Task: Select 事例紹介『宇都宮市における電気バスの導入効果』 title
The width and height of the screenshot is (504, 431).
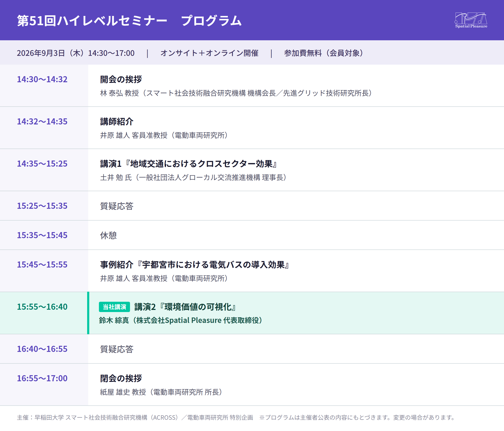Action: tap(195, 265)
